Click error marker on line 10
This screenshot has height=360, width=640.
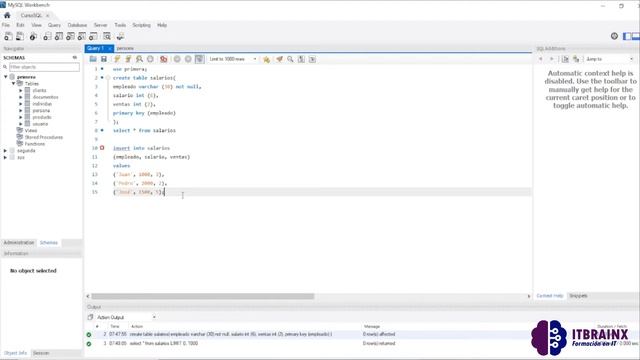102,148
